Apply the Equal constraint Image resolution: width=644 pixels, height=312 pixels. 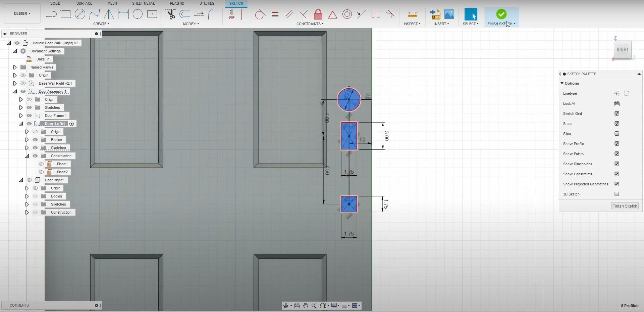click(x=275, y=14)
